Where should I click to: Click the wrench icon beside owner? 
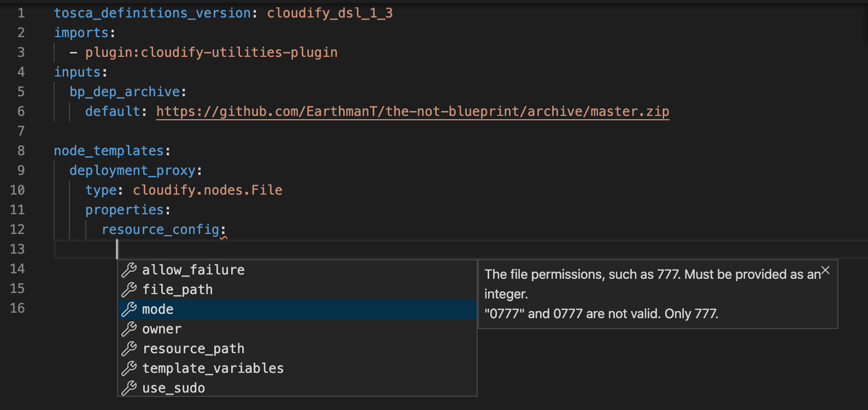click(x=129, y=329)
